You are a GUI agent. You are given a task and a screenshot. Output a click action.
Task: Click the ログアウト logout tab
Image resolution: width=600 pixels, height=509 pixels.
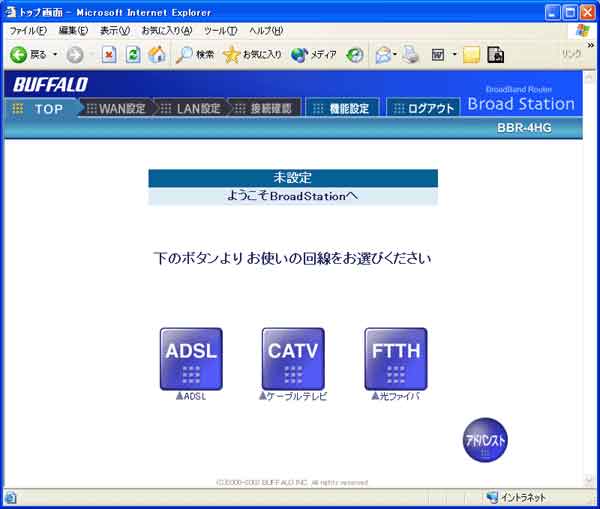click(423, 109)
